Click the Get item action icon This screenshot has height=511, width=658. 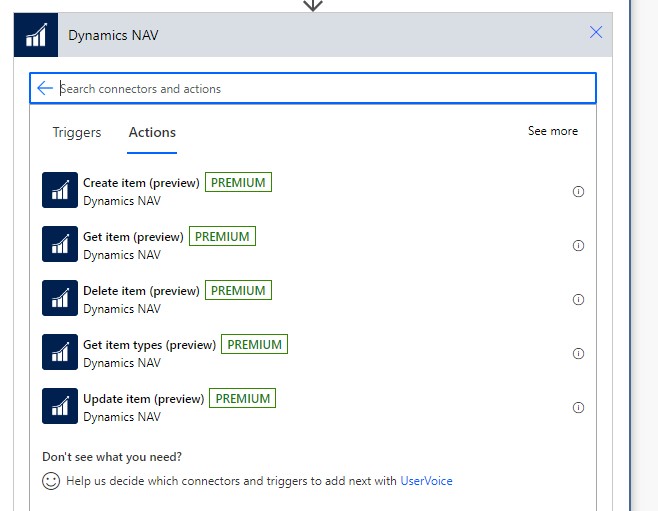pyautogui.click(x=60, y=244)
